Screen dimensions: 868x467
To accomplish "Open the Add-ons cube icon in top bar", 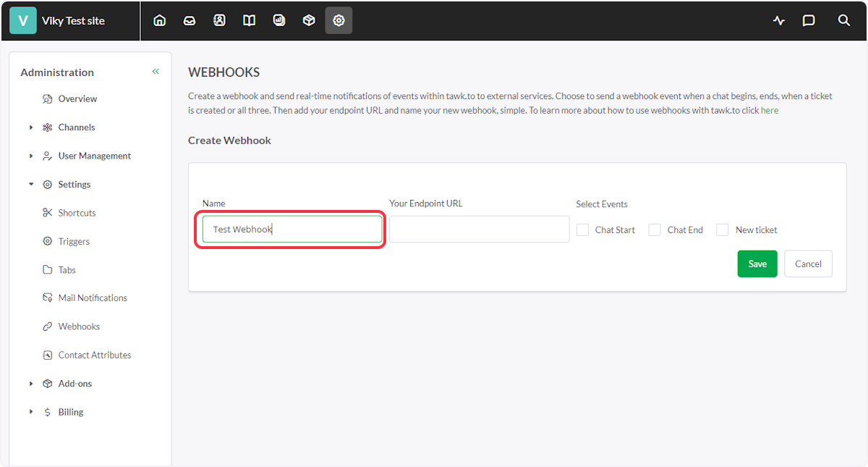I will pos(309,20).
